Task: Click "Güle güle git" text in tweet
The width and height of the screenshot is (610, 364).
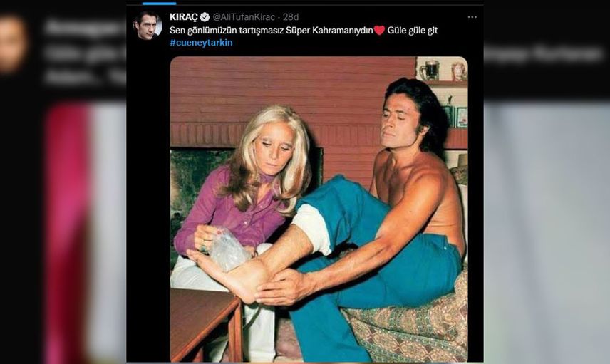Action: [413, 31]
